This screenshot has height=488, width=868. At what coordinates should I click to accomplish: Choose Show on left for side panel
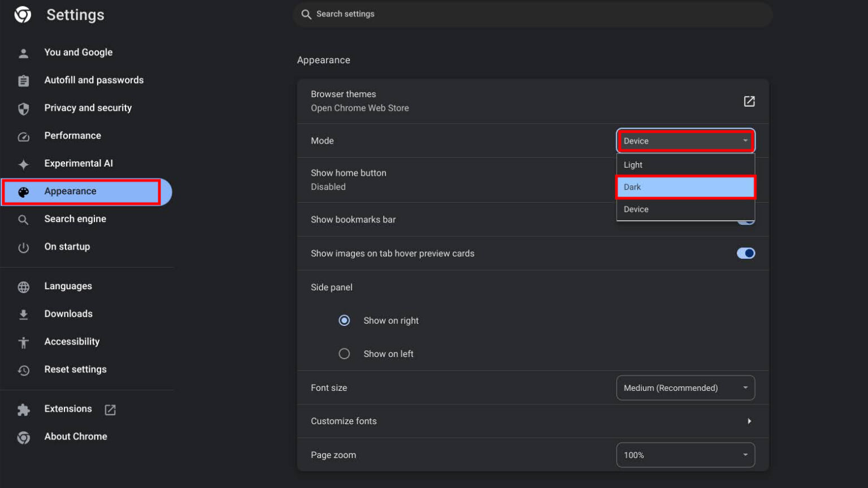344,354
